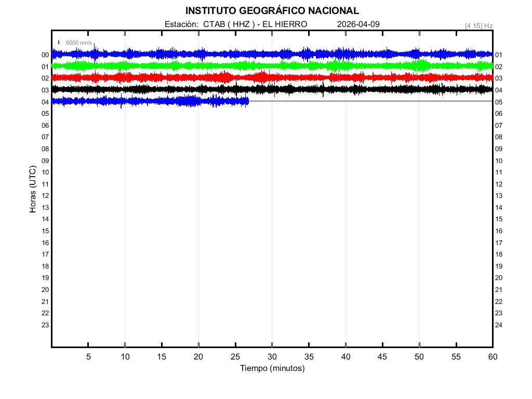This screenshot has height=399, width=532.
Task: Select the 5 minute tick label
Action: pyautogui.click(x=88, y=357)
